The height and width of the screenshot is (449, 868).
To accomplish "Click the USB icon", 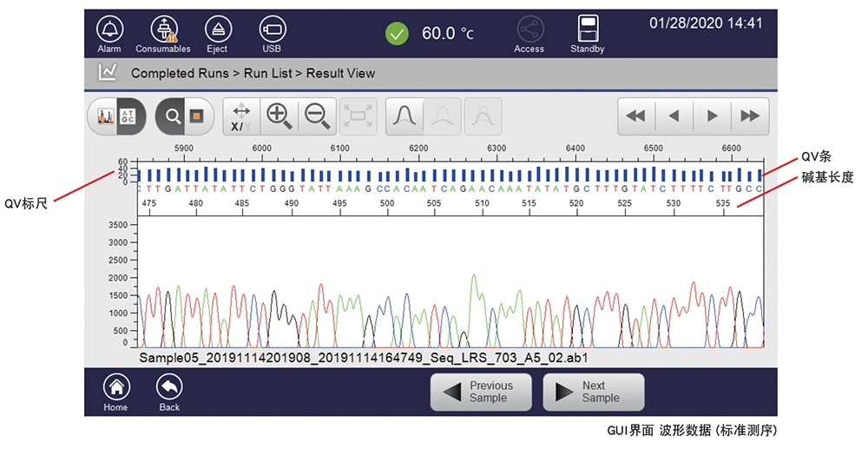I will point(272,33).
